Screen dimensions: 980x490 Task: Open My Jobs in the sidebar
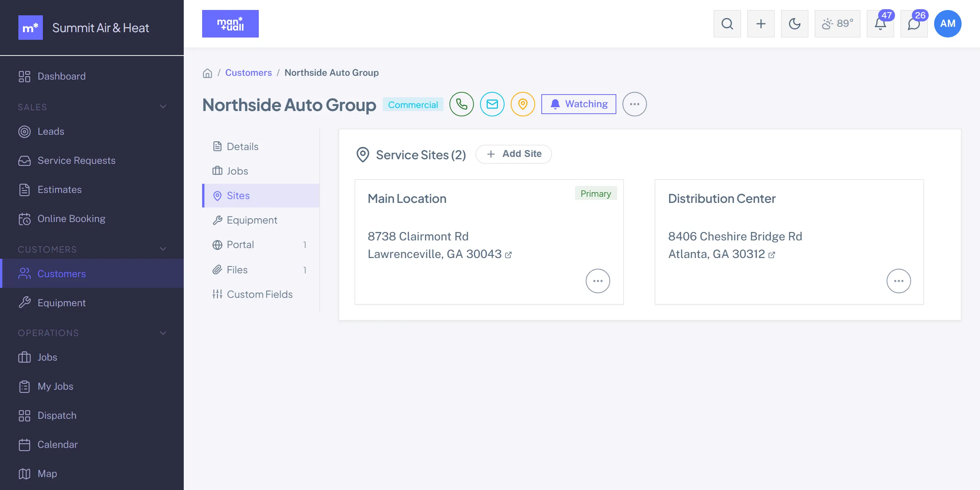92,387
